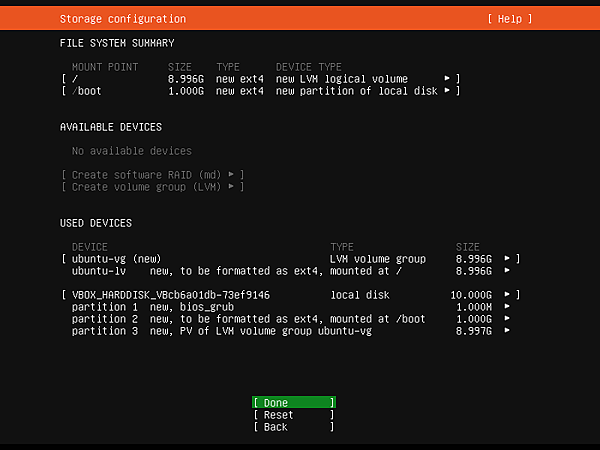The height and width of the screenshot is (450, 600).
Task: Open Create software RAID (md) option
Action: pos(153,175)
